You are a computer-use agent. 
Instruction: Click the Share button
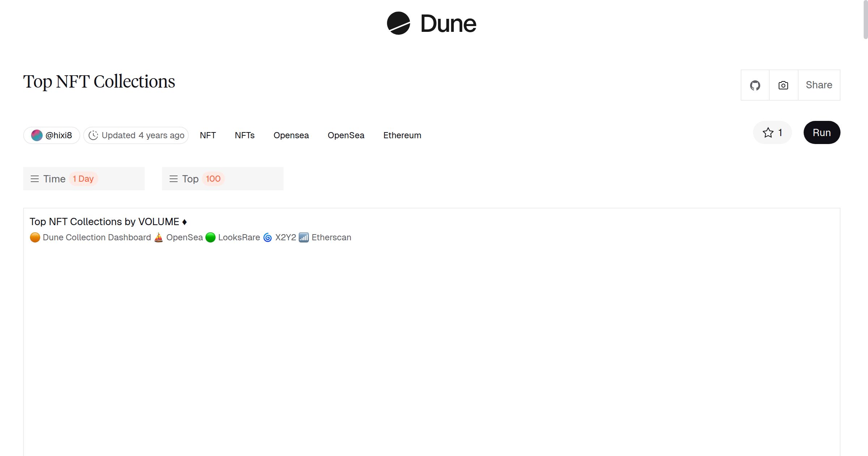[x=819, y=85]
